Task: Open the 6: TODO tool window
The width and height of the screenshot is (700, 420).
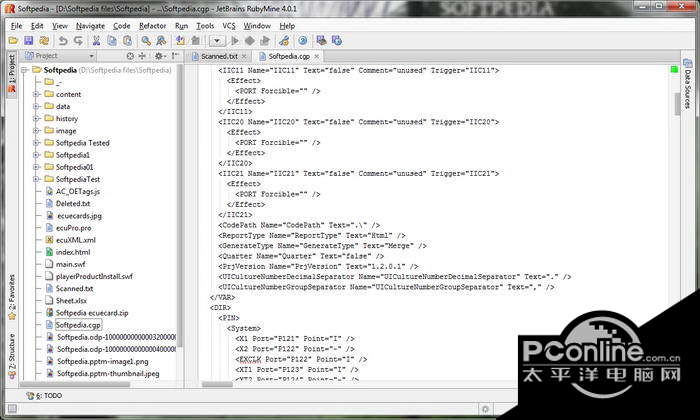Action: (44, 395)
